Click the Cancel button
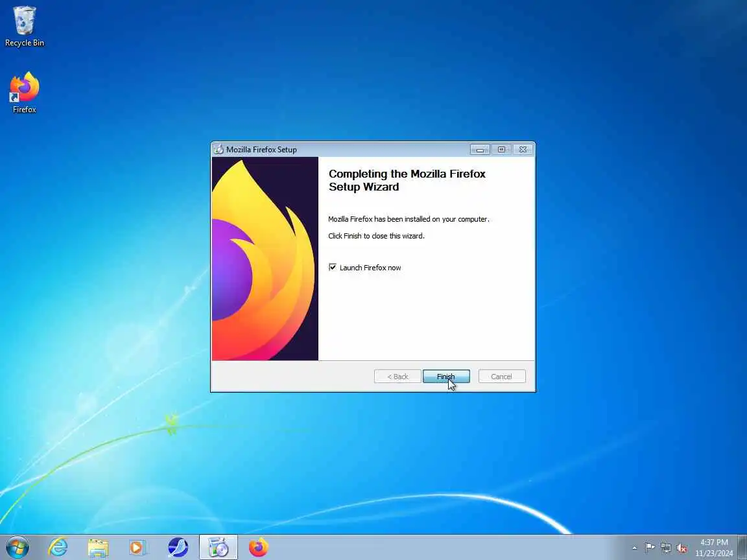Image resolution: width=747 pixels, height=560 pixels. 502,376
